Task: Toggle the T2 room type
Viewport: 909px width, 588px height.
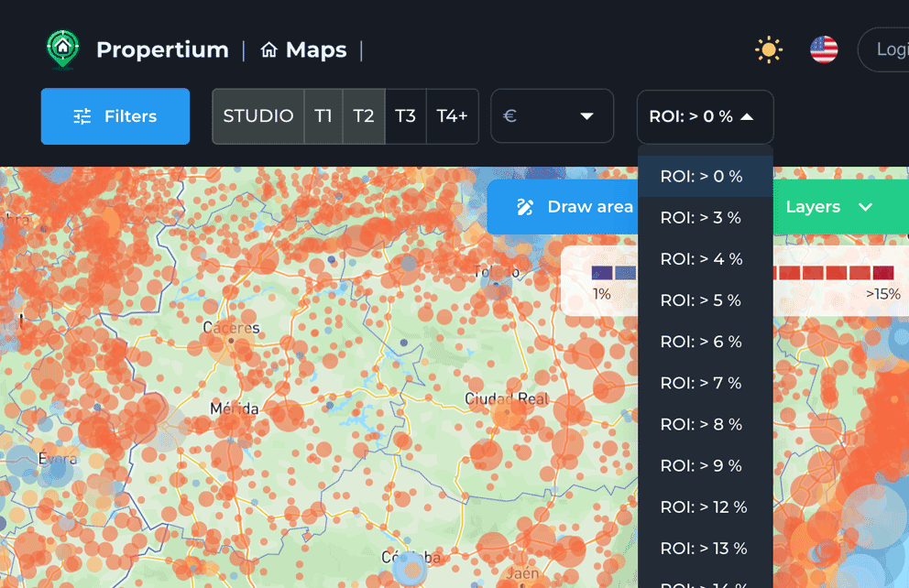Action: [x=364, y=116]
